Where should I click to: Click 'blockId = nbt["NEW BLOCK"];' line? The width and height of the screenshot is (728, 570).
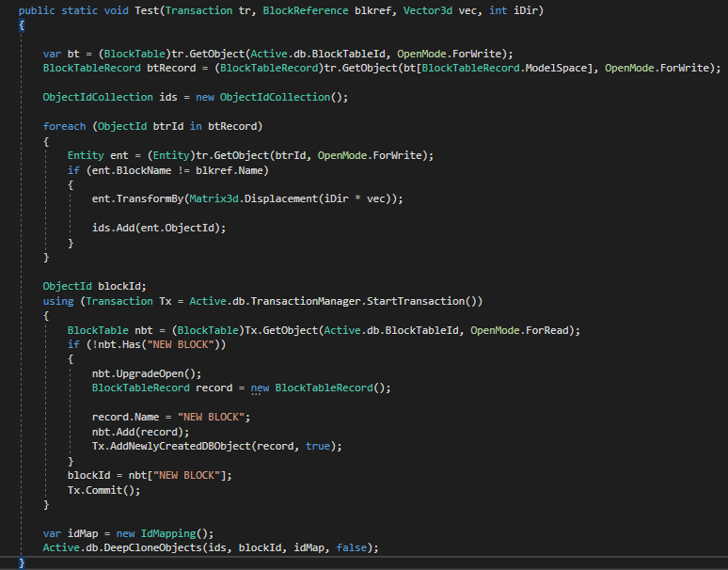click(150, 476)
